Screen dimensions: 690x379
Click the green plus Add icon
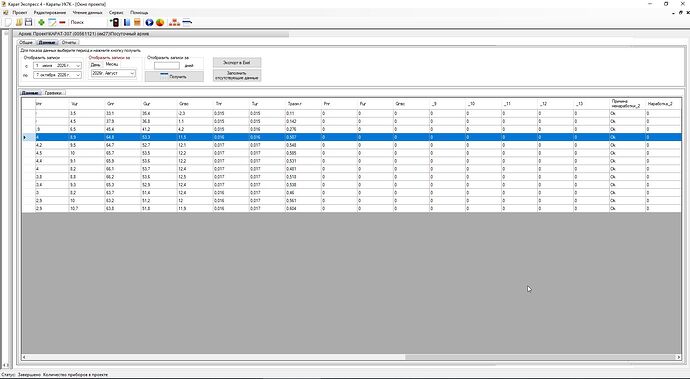click(42, 22)
